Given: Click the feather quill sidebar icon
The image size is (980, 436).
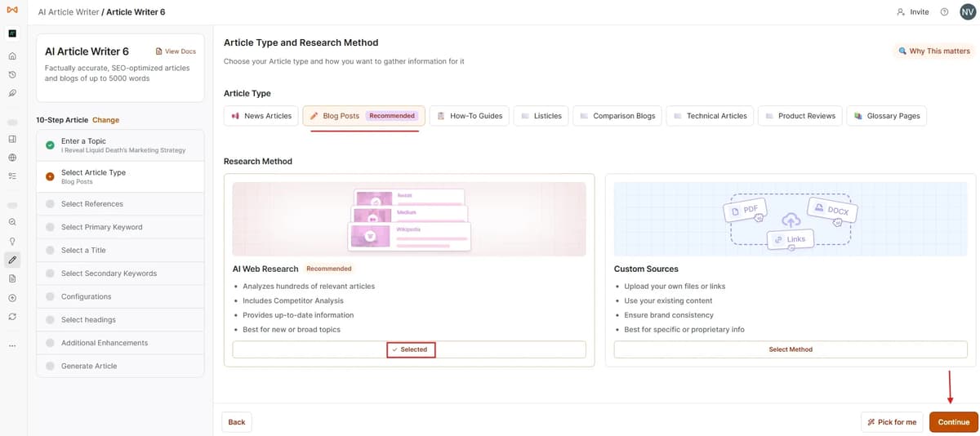Looking at the screenshot, I should coord(12,93).
